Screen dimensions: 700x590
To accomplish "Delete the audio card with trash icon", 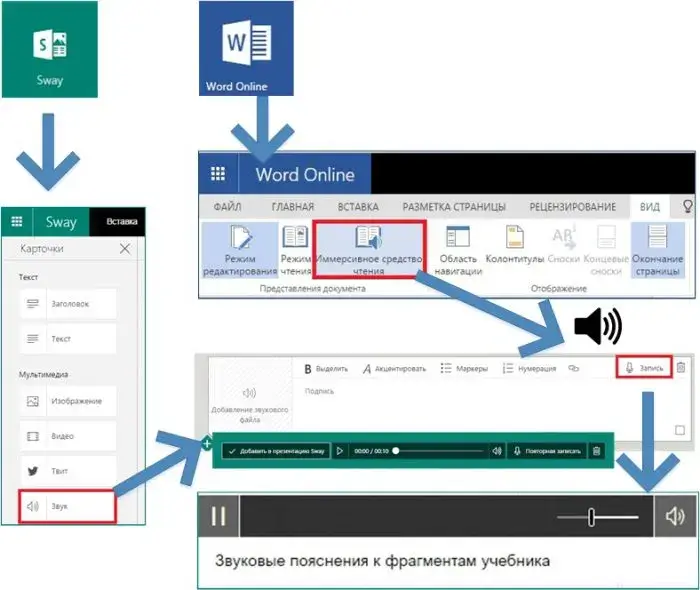I will [681, 367].
